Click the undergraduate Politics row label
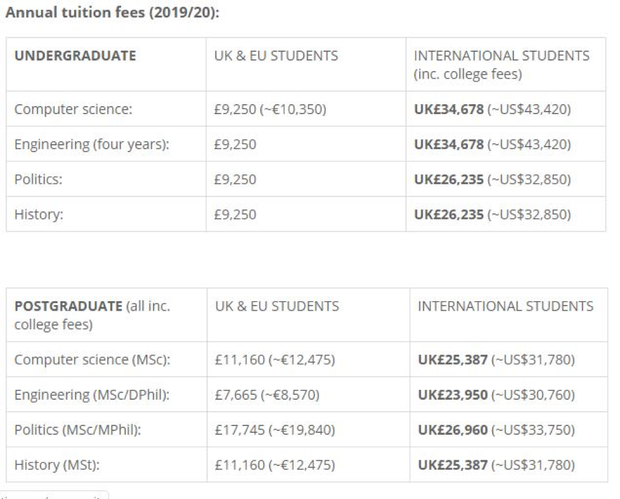The height and width of the screenshot is (499, 620). pos(38,180)
